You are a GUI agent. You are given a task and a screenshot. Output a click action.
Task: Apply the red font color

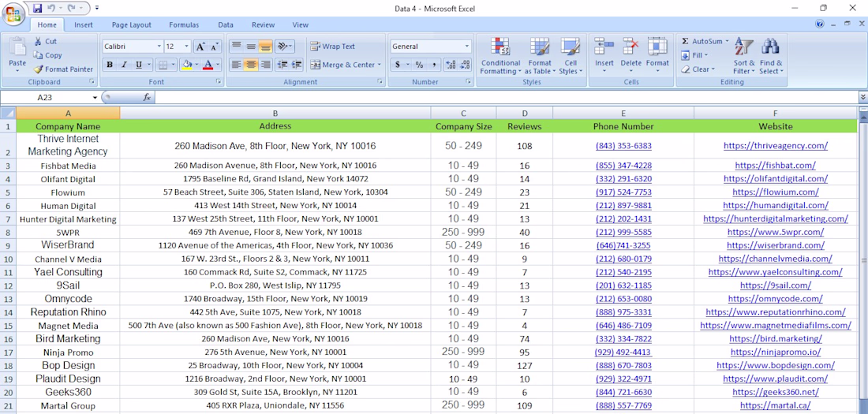208,65
